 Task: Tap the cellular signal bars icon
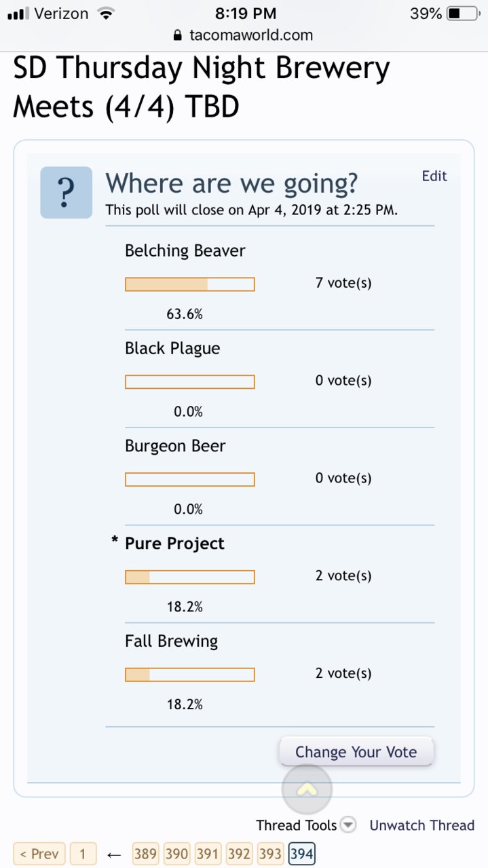[x=18, y=13]
